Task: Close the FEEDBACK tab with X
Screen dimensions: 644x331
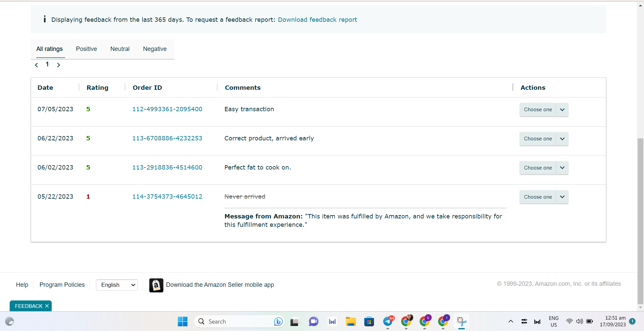Action: 47,306
